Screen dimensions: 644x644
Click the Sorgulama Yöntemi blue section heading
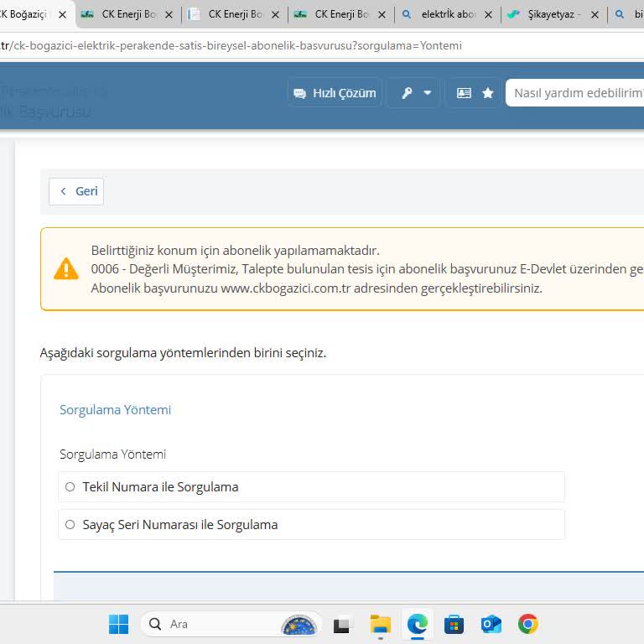click(116, 410)
